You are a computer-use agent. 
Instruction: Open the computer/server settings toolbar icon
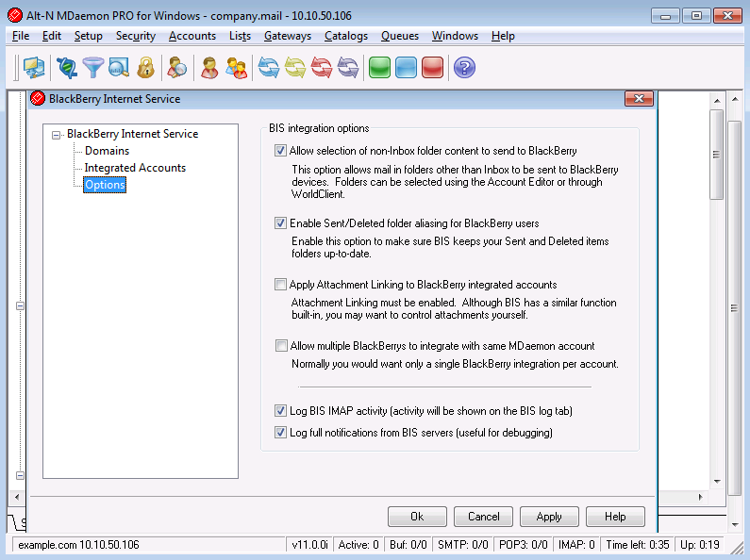tap(34, 67)
